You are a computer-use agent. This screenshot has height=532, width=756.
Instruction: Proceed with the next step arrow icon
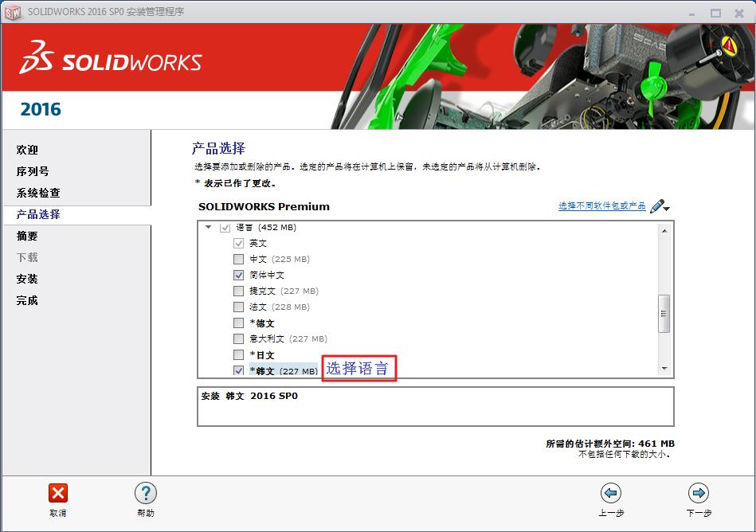pos(699,493)
